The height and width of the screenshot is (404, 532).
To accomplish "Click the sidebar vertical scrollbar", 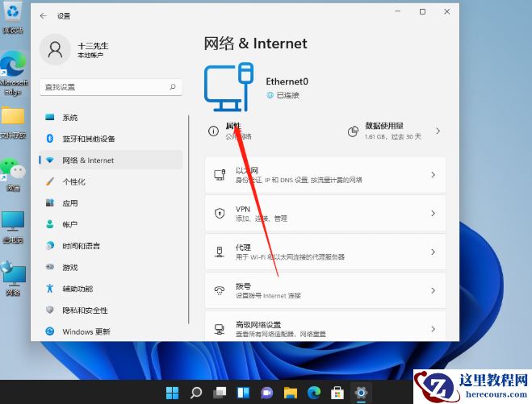I will (189, 219).
